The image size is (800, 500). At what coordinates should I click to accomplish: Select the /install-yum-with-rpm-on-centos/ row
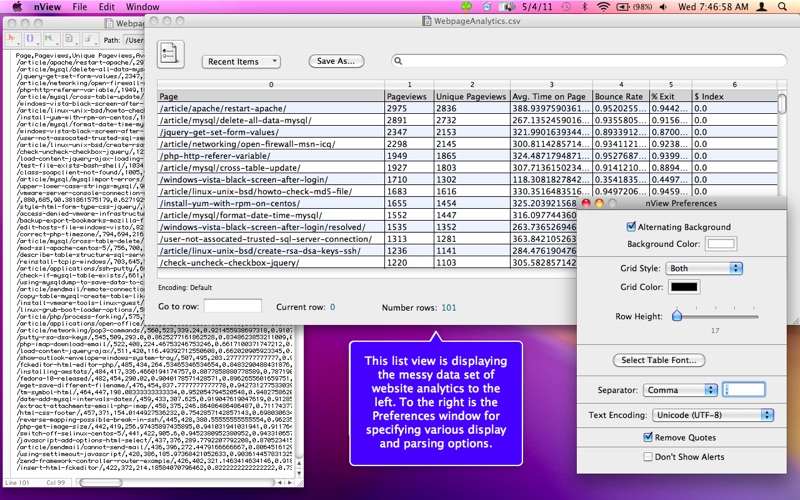coord(367,203)
